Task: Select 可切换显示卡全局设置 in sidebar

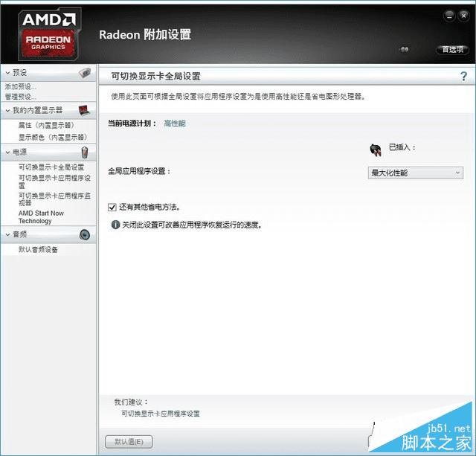Action: (51, 167)
